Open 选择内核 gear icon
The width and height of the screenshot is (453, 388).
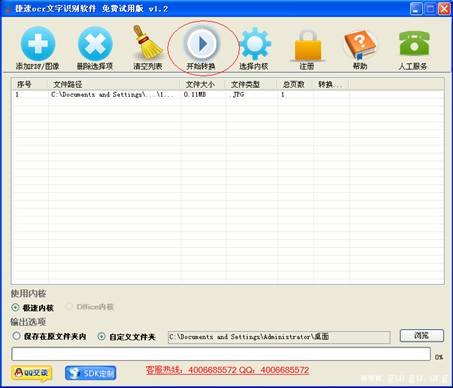click(x=255, y=44)
